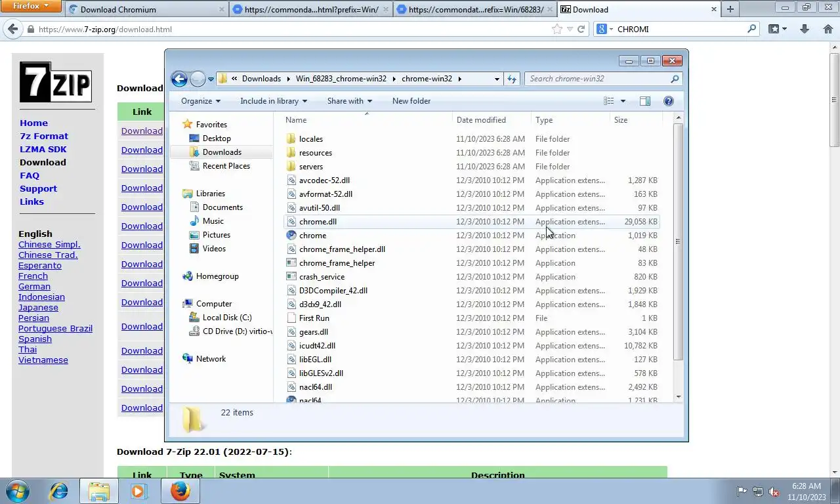Select the Libraries node
Image resolution: width=840 pixels, height=504 pixels.
click(210, 194)
